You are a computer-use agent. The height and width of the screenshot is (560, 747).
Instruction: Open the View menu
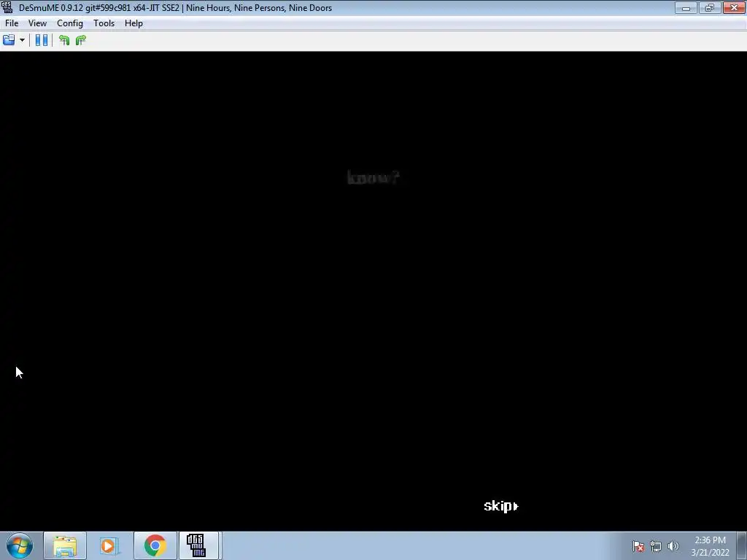pos(37,23)
